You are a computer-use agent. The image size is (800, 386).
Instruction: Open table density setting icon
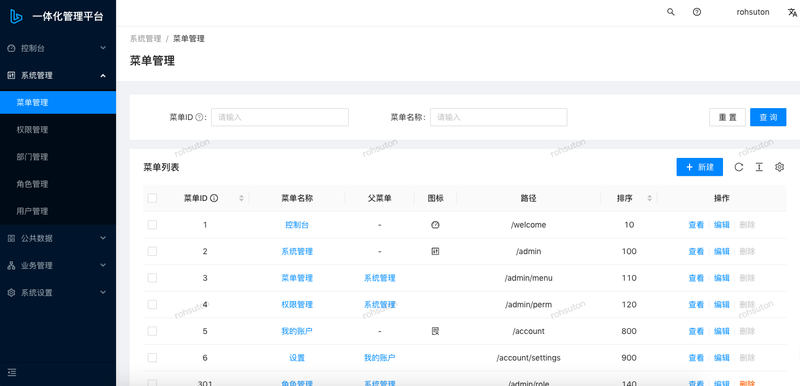[x=759, y=167]
